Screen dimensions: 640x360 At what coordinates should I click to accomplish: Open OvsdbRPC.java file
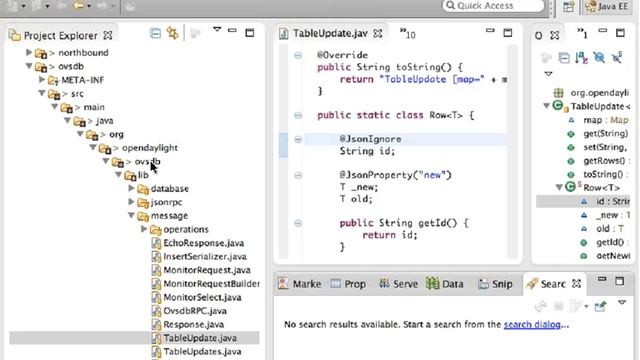(x=195, y=311)
